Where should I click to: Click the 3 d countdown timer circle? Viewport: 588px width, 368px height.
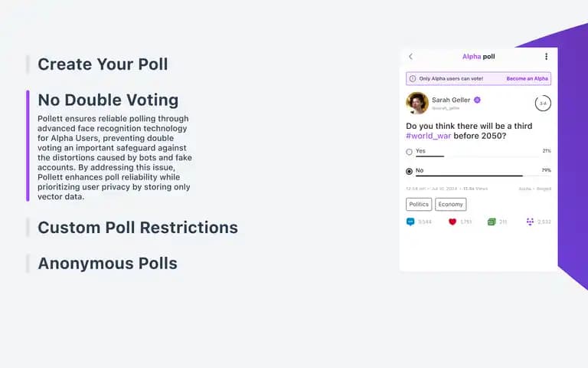click(x=543, y=103)
